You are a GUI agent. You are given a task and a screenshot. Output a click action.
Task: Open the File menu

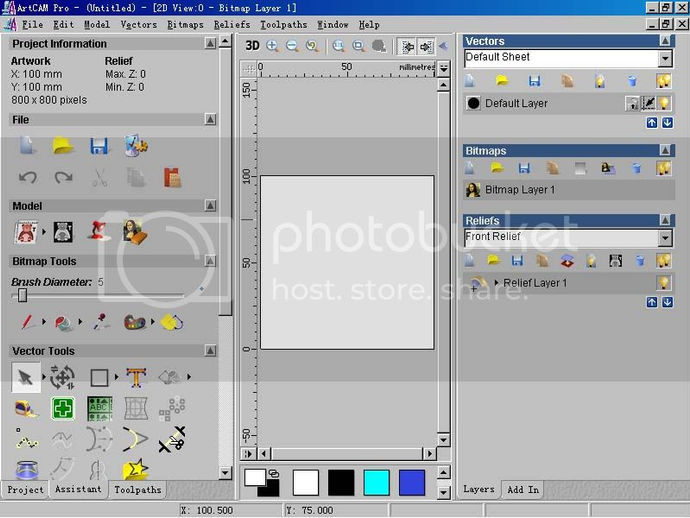tap(33, 25)
